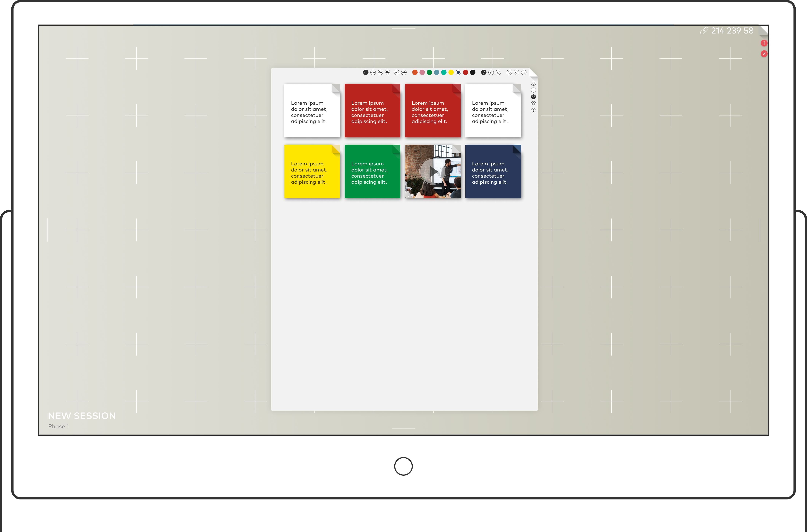The height and width of the screenshot is (532, 807).
Task: Click the link chain icon
Action: click(x=704, y=31)
